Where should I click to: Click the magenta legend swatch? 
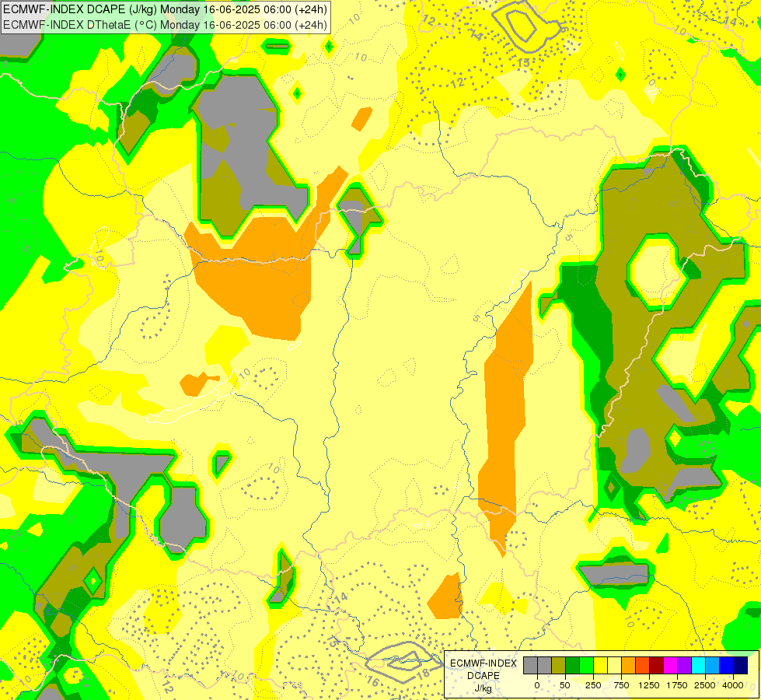point(670,665)
